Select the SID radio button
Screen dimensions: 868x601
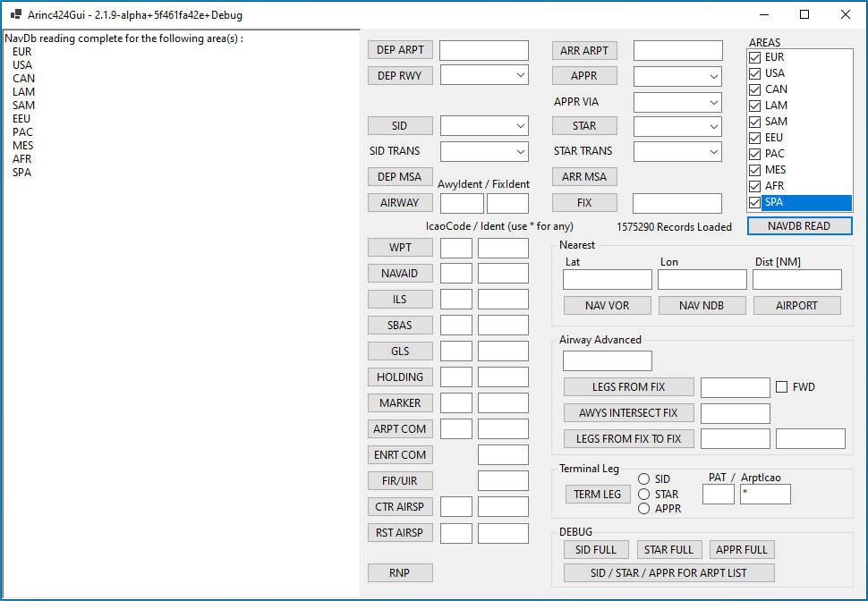(x=643, y=479)
